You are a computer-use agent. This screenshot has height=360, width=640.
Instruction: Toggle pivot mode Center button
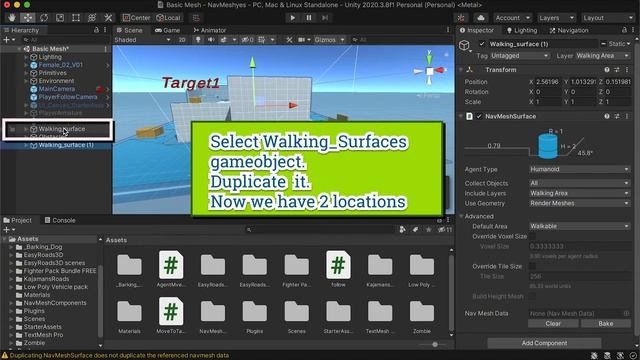tap(136, 18)
